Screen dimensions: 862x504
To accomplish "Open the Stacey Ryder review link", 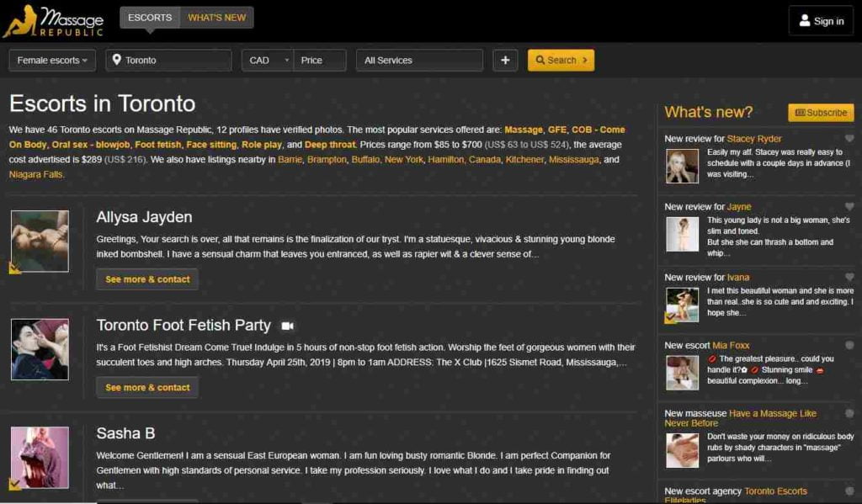I will (x=753, y=139).
